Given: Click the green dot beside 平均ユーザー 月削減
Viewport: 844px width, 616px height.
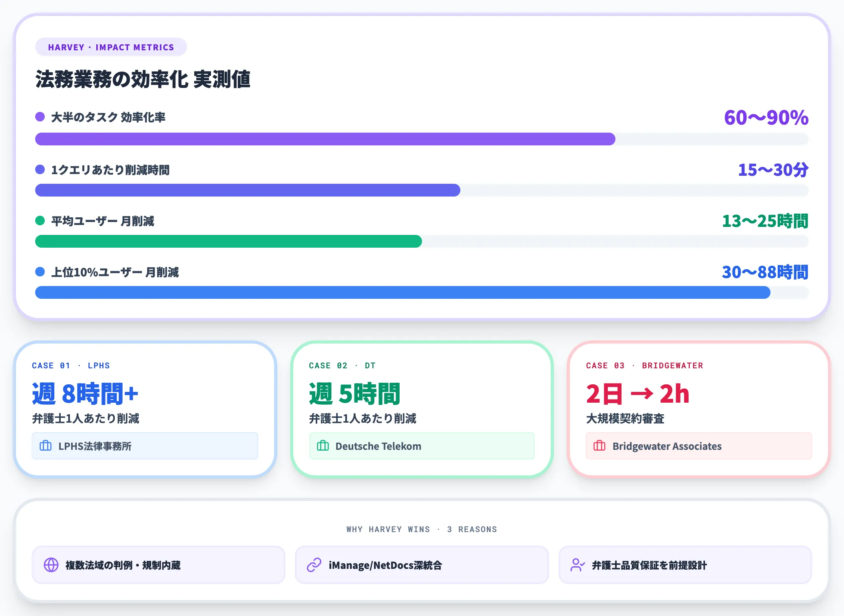Looking at the screenshot, I should [x=40, y=221].
